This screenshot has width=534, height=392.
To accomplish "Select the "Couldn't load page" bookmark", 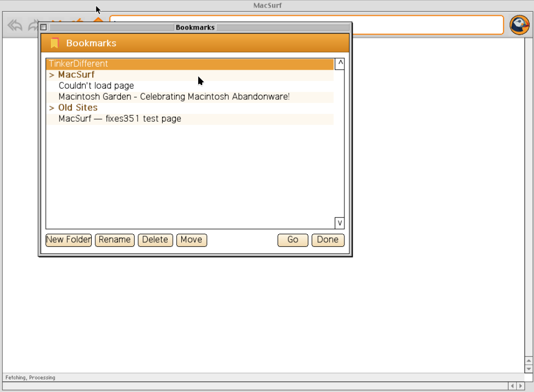I will [96, 86].
